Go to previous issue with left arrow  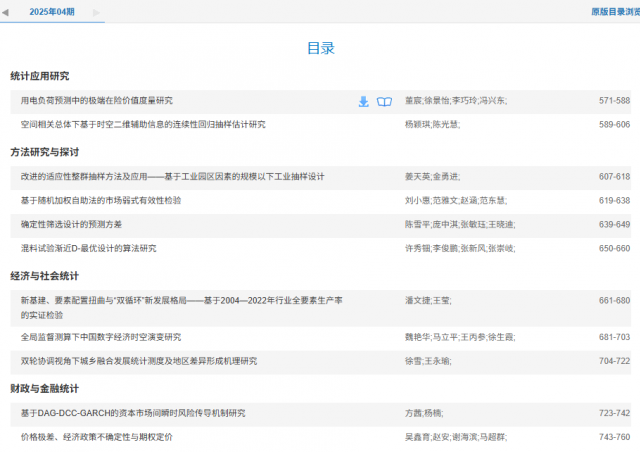(x=5, y=12)
